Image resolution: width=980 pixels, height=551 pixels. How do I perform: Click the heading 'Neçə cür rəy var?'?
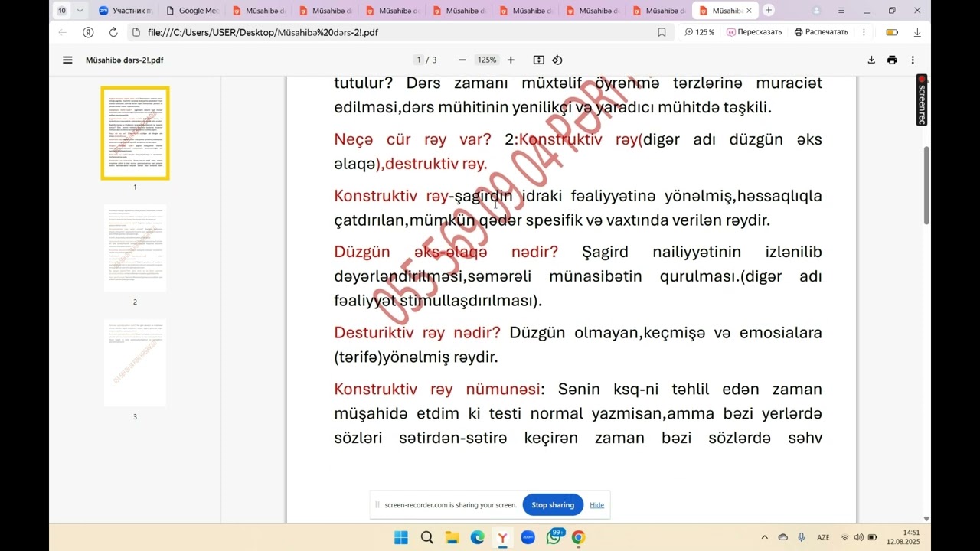click(x=413, y=139)
